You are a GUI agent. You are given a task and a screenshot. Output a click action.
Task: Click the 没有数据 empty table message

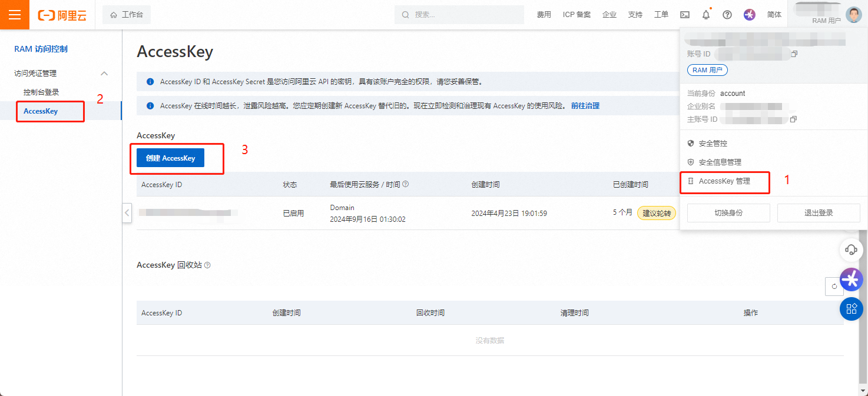point(490,340)
